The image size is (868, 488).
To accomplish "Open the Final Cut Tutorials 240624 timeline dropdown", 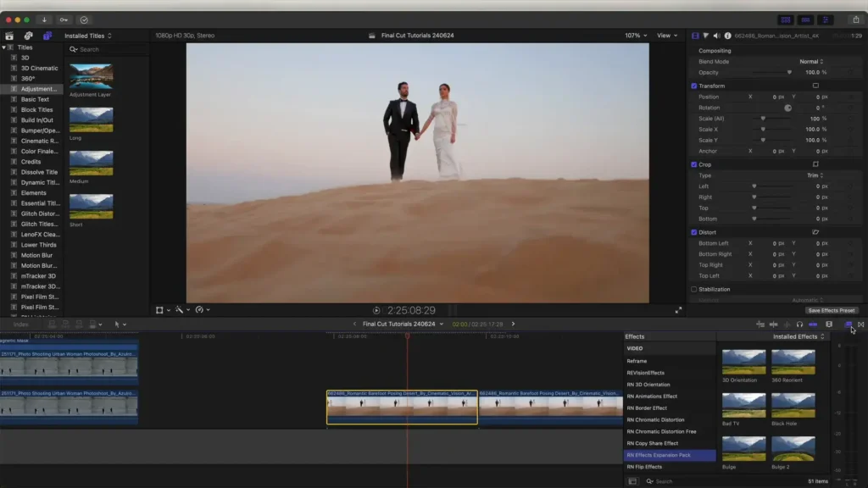I will tap(403, 324).
